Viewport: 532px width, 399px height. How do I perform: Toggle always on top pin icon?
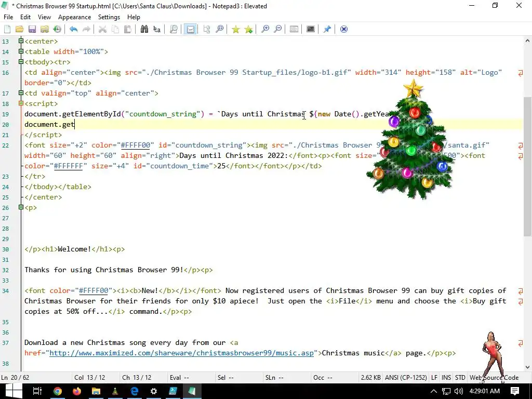(327, 29)
